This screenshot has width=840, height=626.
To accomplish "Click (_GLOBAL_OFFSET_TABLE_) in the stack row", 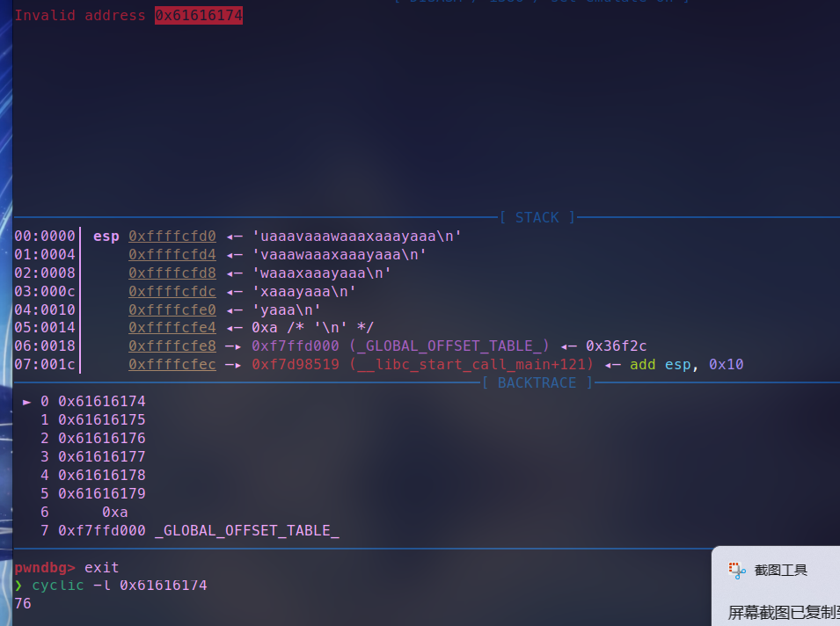I will [449, 346].
